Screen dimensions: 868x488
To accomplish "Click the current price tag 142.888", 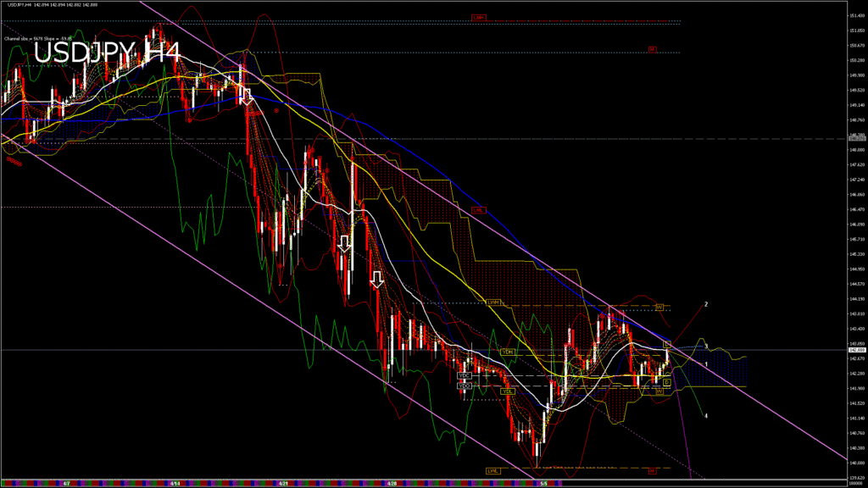I will click(856, 350).
